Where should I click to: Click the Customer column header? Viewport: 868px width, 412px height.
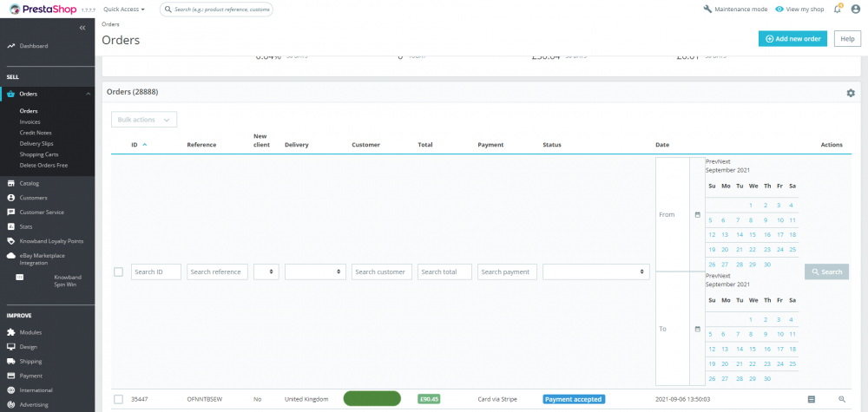coord(366,145)
